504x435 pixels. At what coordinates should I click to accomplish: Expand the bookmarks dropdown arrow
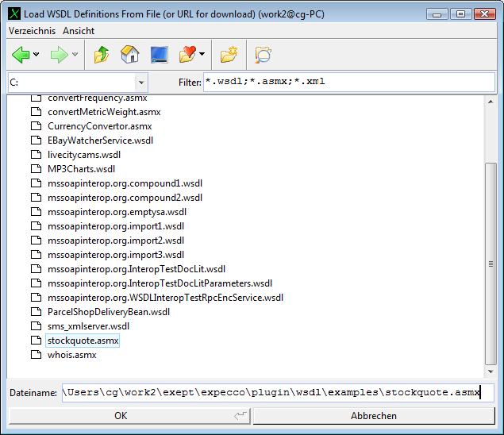pos(202,55)
